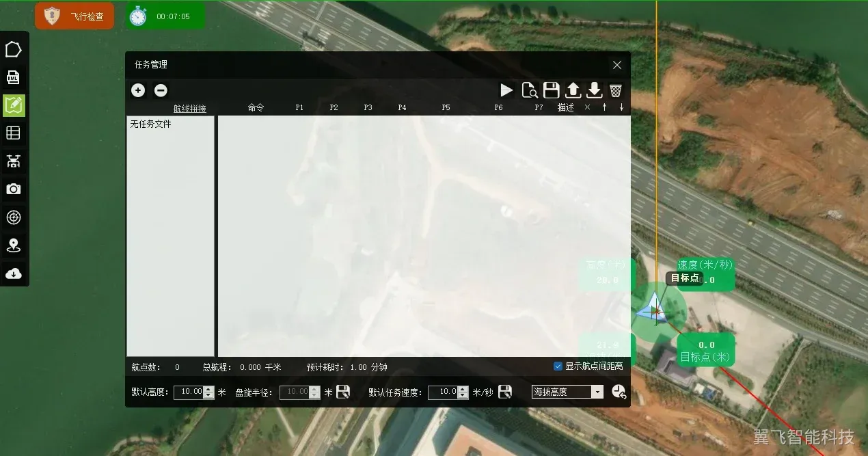
Task: Click the 任务管理 dialog title
Action: 151,65
